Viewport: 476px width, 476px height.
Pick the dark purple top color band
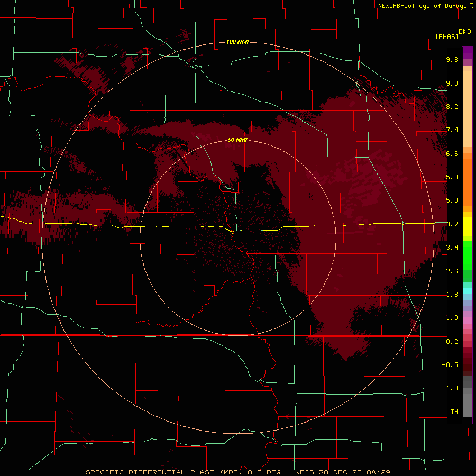[467, 53]
